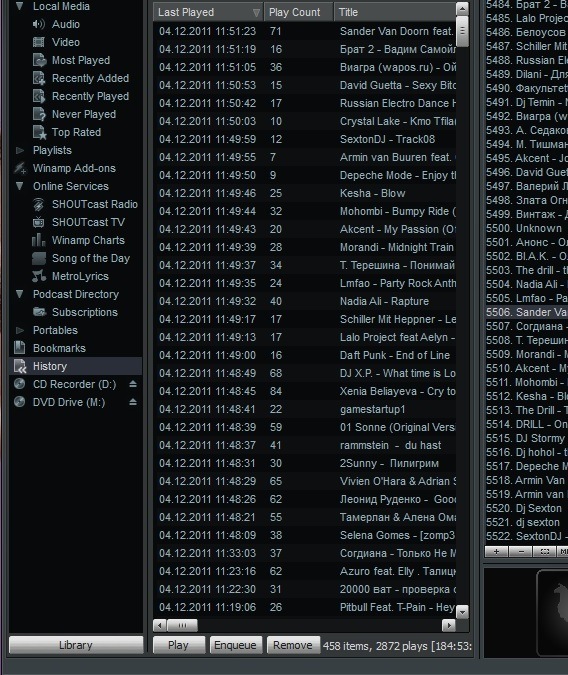Select history row Daft Punk - End of Line
Viewport: 568px width, 675px height.
(x=305, y=355)
